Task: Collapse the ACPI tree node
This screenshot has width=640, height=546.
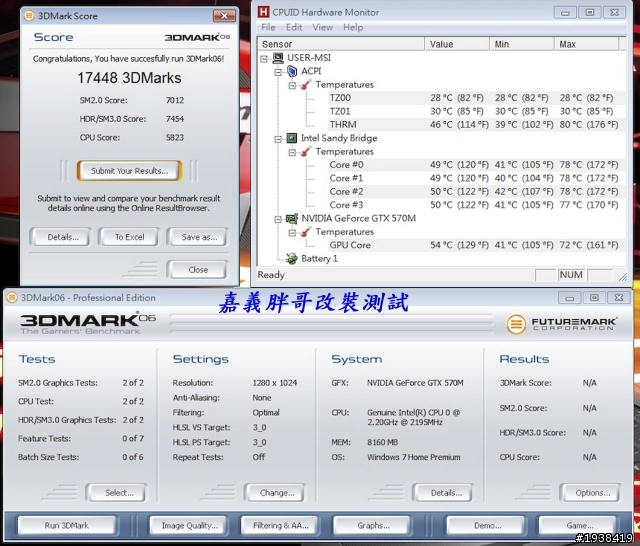Action: [x=278, y=72]
